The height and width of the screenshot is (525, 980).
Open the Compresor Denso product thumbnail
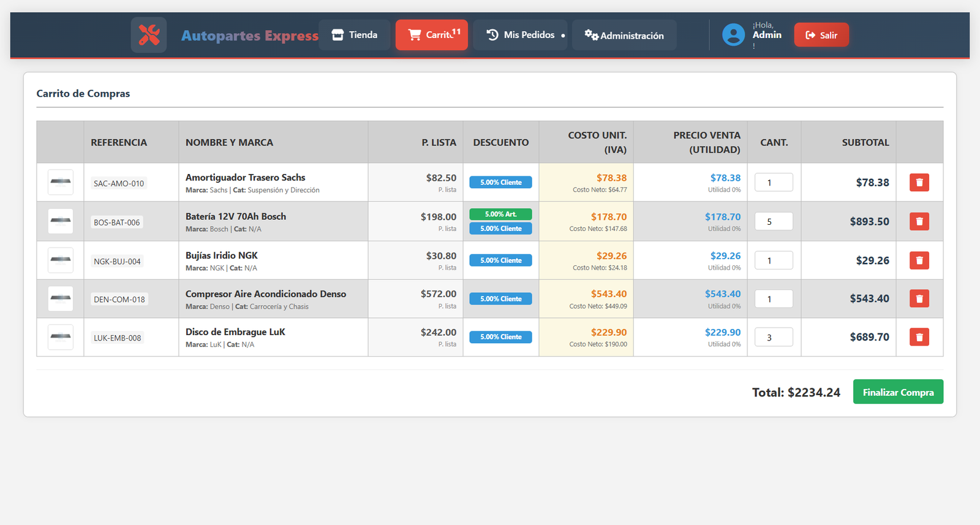[61, 298]
